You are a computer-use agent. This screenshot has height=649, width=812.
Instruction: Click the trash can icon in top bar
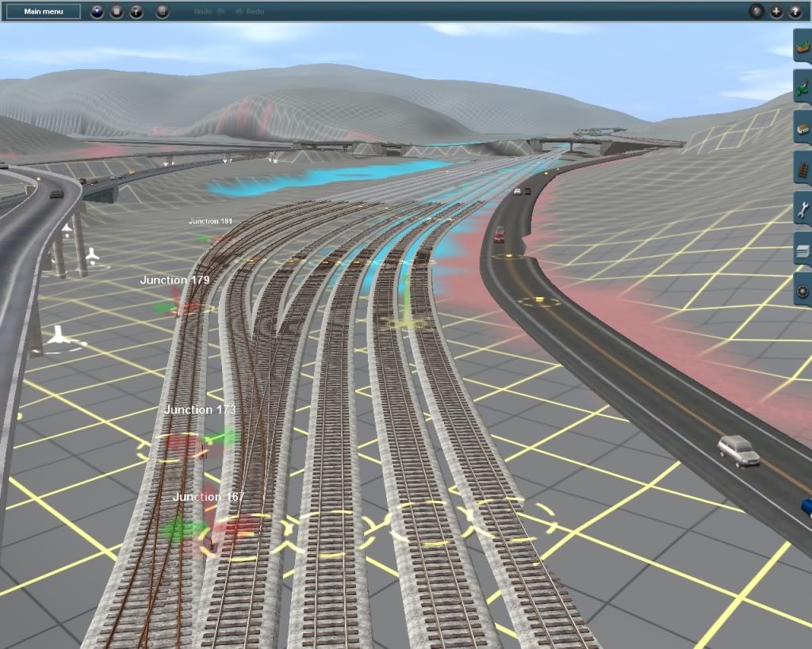pyautogui.click(x=117, y=11)
